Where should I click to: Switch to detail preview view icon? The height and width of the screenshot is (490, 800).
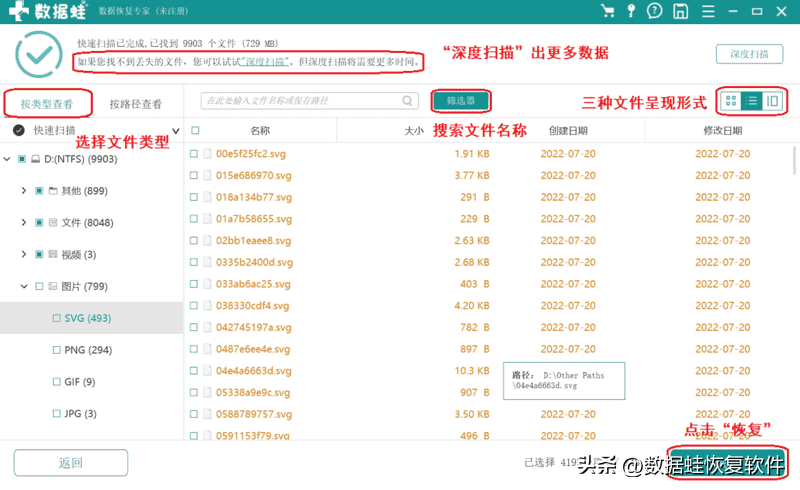772,101
